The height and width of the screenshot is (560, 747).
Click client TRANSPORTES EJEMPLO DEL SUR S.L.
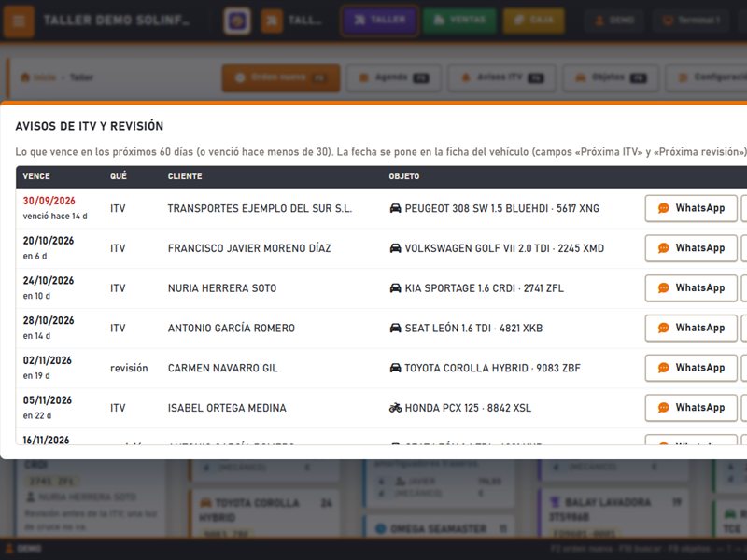tap(260, 208)
